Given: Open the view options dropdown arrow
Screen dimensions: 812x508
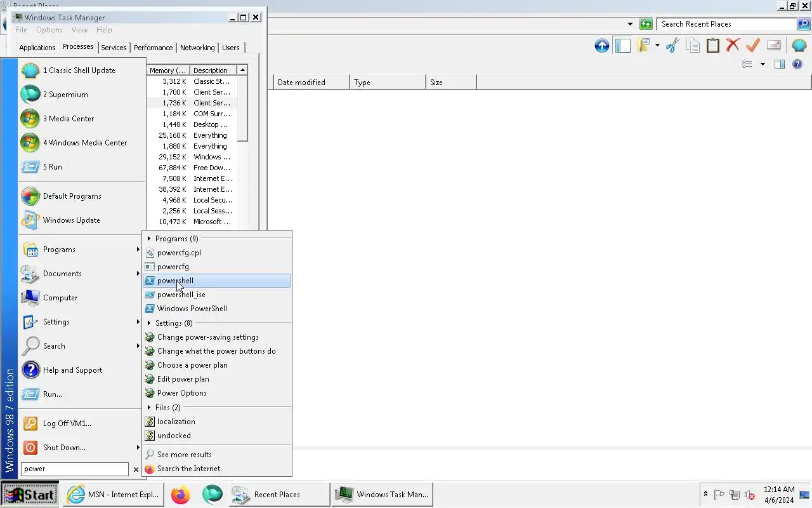Looking at the screenshot, I should (763, 64).
